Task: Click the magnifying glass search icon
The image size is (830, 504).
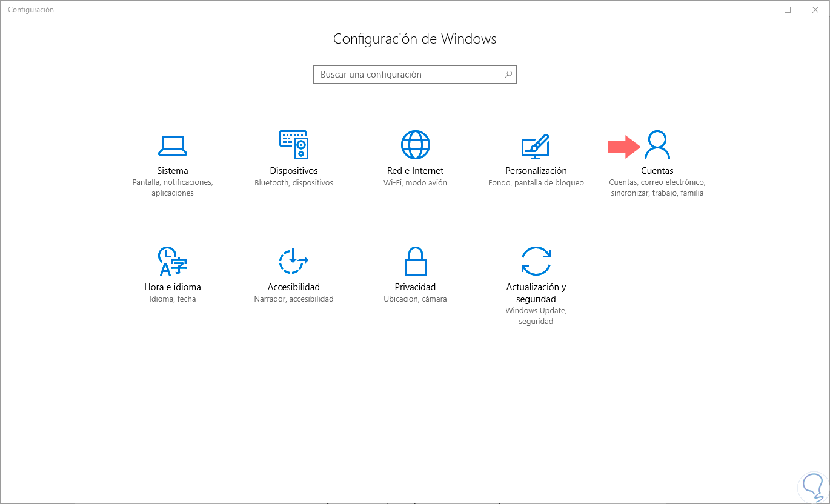Action: pyautogui.click(x=508, y=75)
